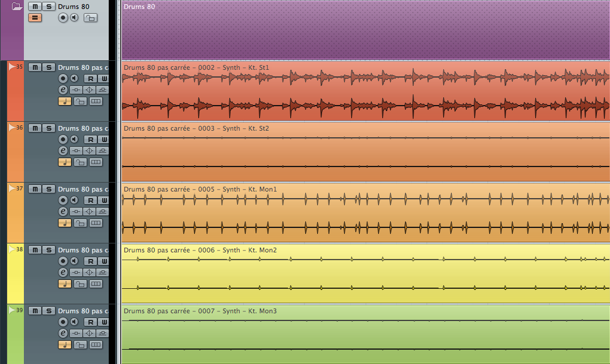Select the Kt. St2 audio event
610x364 pixels.
point(366,152)
